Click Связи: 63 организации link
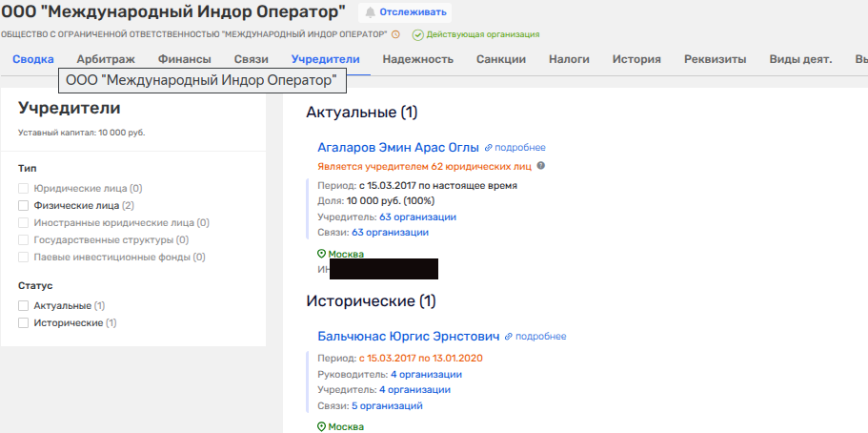The width and height of the screenshot is (868, 433). click(x=390, y=232)
